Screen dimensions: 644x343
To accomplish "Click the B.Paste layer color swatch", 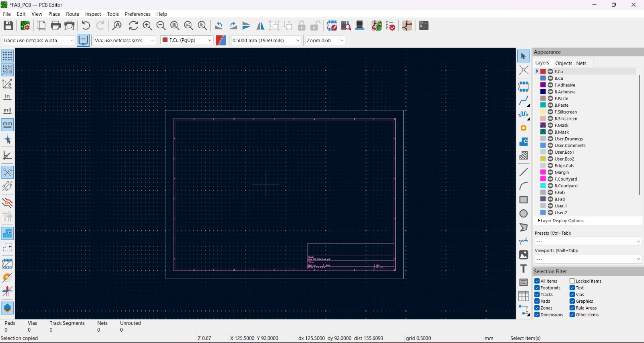I will point(543,105).
